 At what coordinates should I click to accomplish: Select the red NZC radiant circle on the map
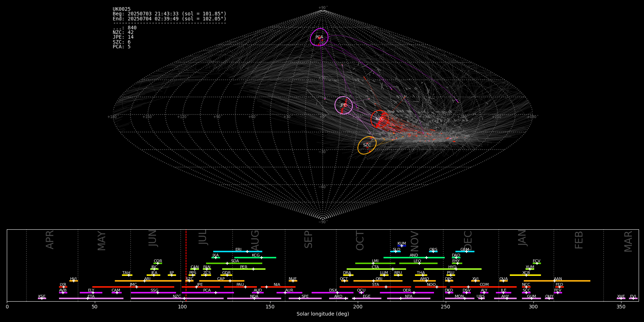click(380, 119)
